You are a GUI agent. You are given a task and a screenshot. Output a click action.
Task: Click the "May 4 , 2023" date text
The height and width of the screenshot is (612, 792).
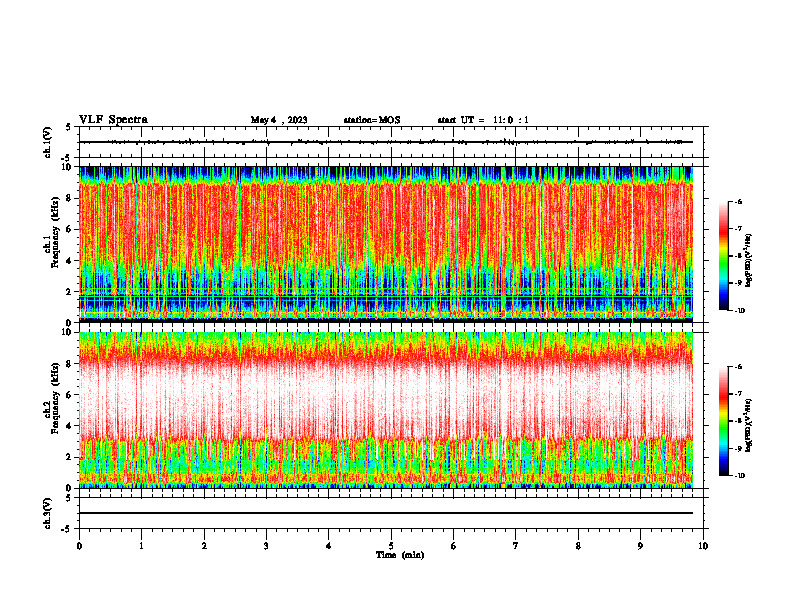coord(279,120)
